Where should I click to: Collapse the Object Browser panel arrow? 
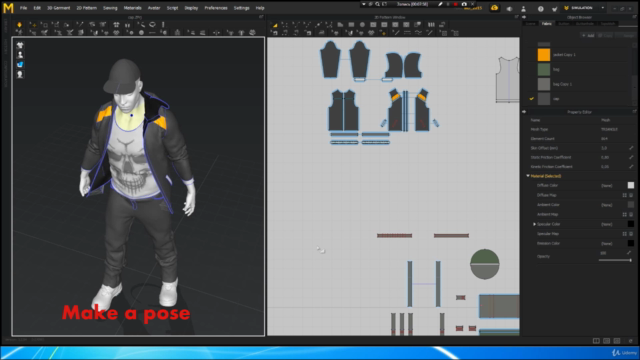click(524, 17)
